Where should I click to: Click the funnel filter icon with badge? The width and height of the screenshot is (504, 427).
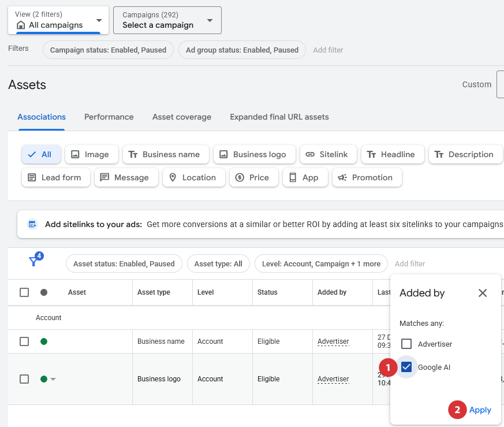[x=35, y=262]
